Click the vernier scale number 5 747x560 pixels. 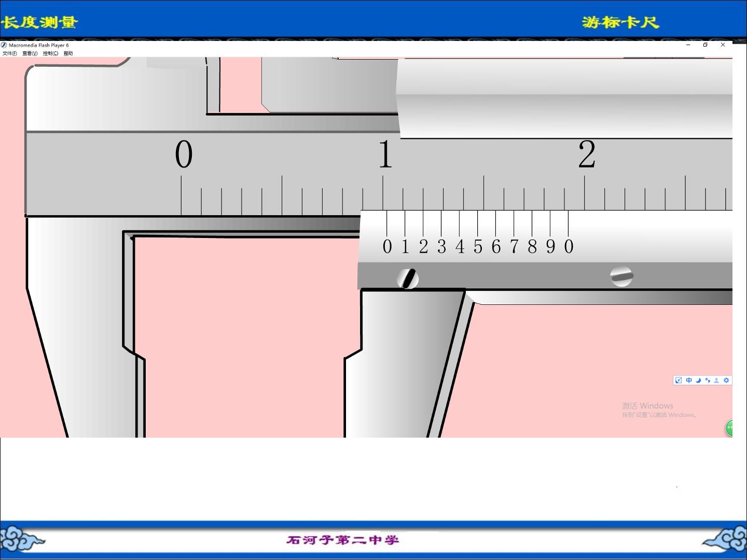pos(478,247)
